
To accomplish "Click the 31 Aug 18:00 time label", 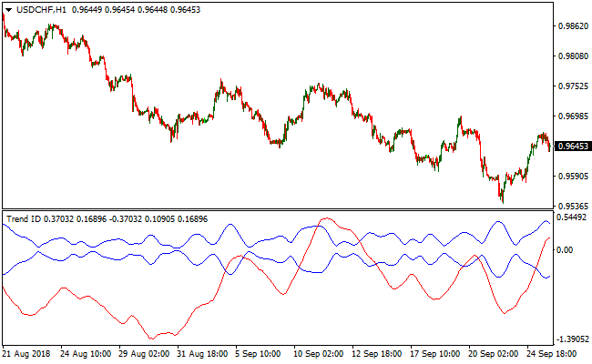I will tap(202, 354).
